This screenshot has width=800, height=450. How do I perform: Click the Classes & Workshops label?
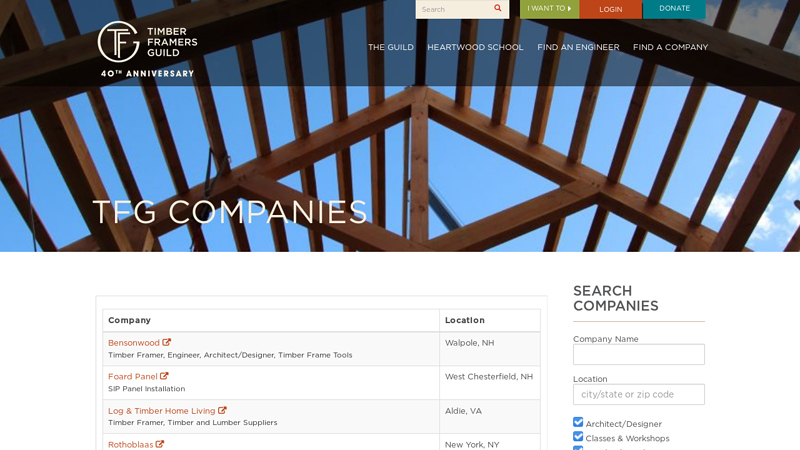click(628, 438)
